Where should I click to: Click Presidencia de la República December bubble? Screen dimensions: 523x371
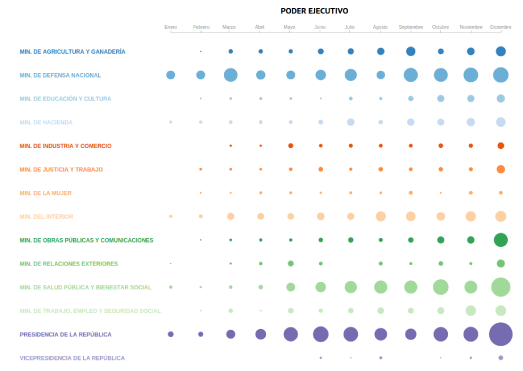click(x=501, y=334)
